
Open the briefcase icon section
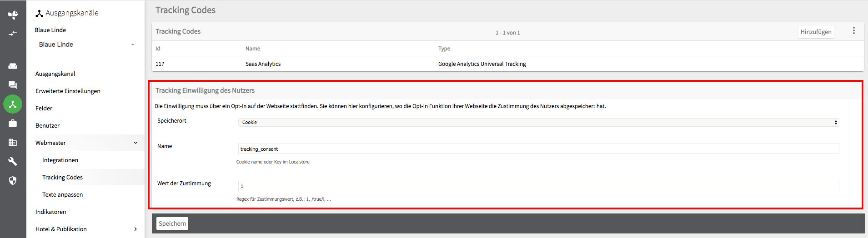coord(13,123)
